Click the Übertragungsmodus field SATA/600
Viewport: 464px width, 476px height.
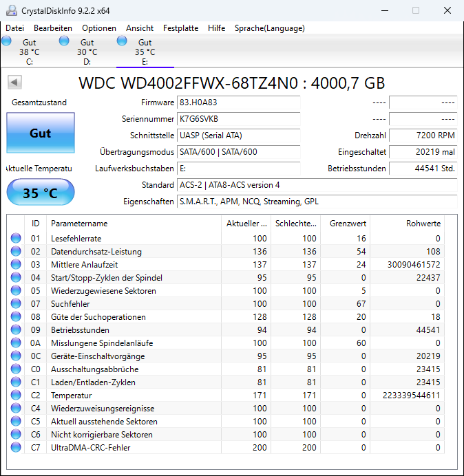point(238,152)
